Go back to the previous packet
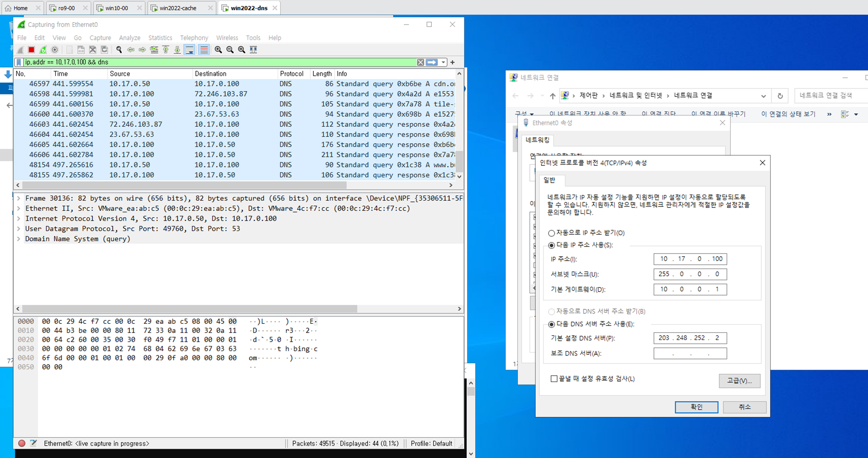The height and width of the screenshot is (458, 868). 131,50
